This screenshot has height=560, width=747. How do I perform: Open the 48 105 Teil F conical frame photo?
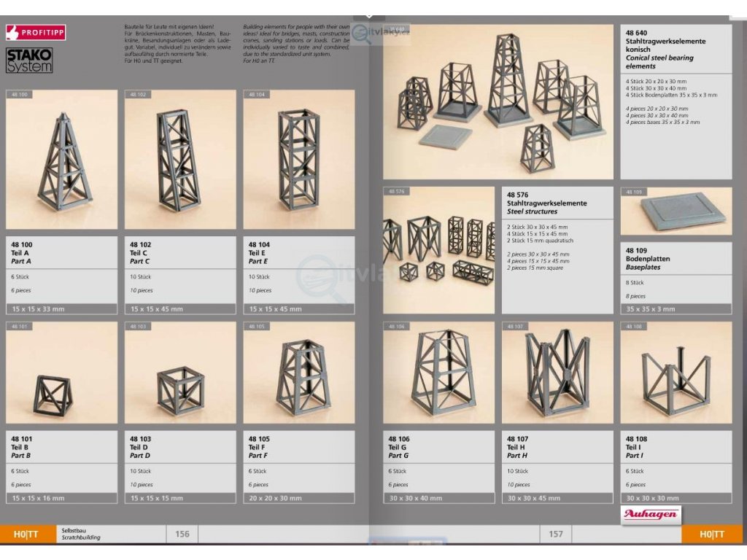298,373
